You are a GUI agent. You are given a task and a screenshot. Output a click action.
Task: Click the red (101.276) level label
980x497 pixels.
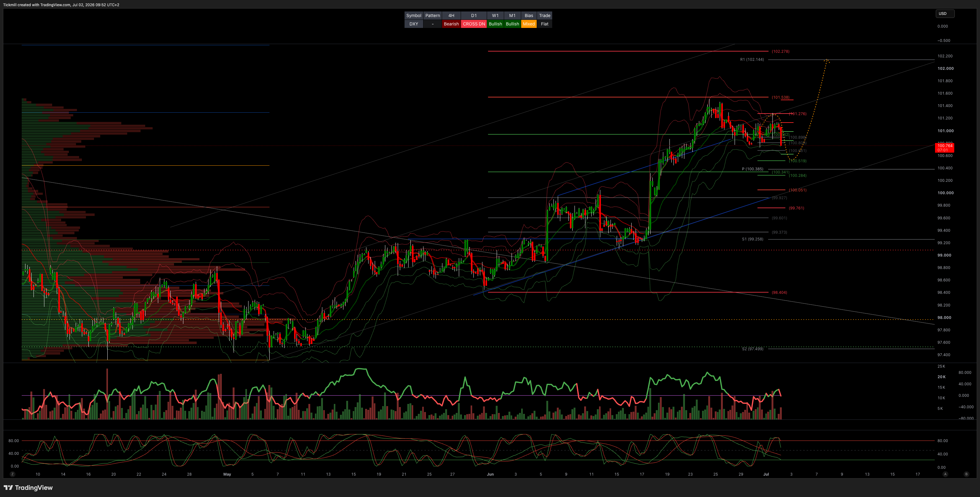click(797, 114)
